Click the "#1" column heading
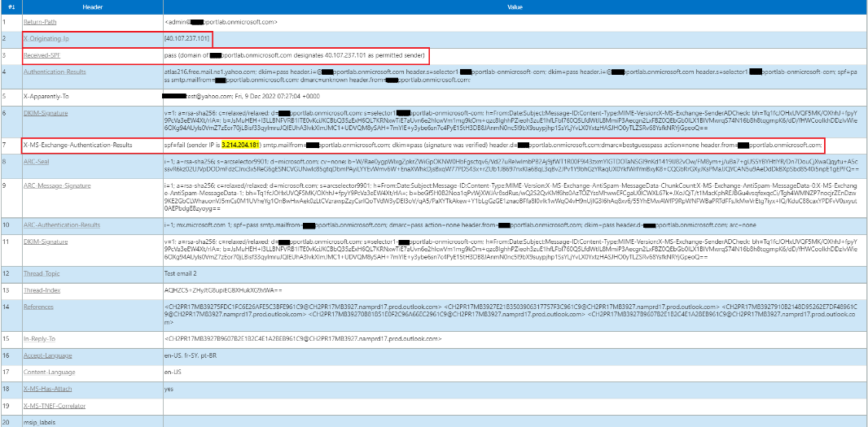The height and width of the screenshot is (427, 868). 10,7
